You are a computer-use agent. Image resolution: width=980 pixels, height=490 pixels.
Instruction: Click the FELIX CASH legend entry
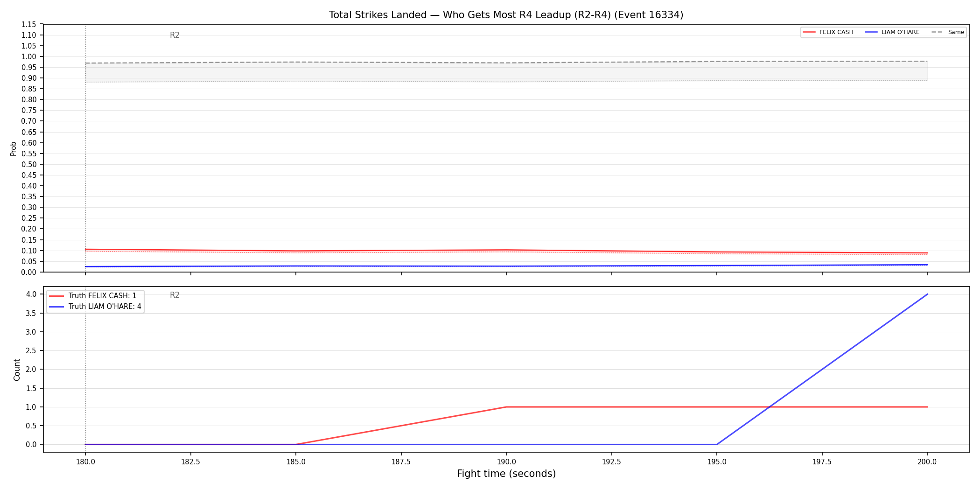click(828, 32)
